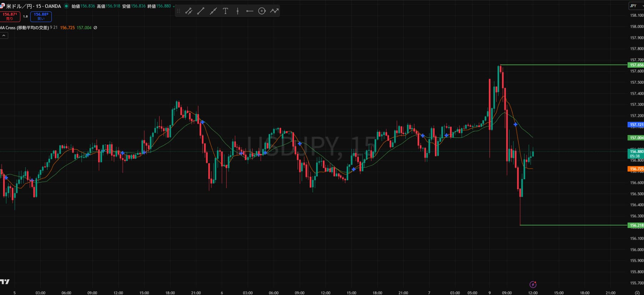The height and width of the screenshot is (295, 644).
Task: Select the vertical line tool
Action: point(238,11)
